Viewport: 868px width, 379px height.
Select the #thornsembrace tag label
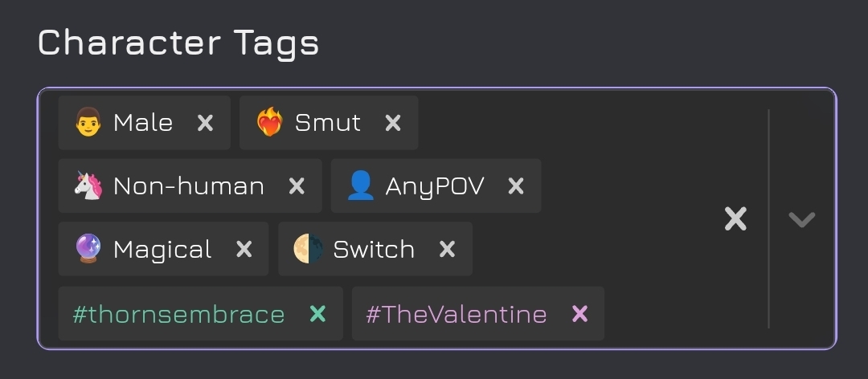tap(178, 314)
